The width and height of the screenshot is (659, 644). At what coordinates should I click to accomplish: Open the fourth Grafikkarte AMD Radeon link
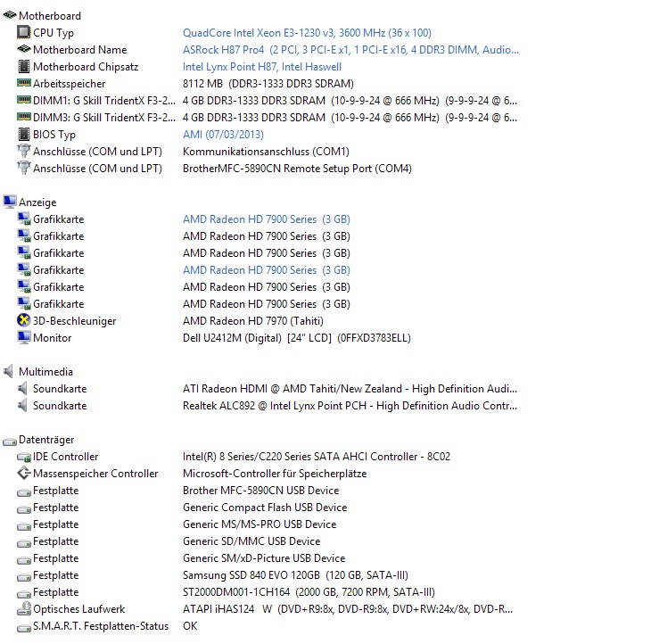pos(267,270)
